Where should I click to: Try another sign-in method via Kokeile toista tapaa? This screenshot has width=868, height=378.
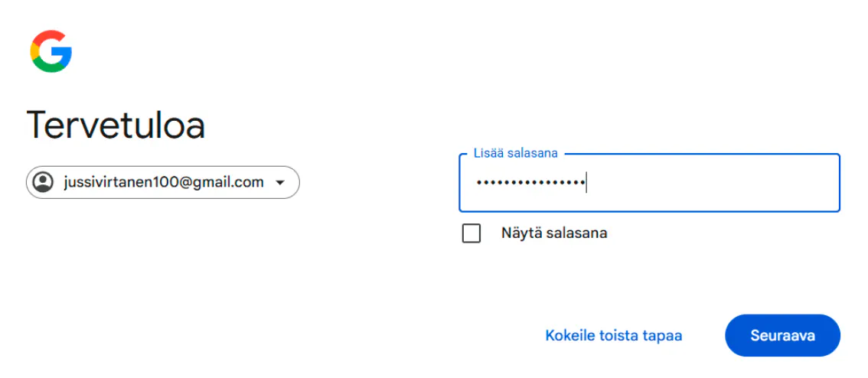click(x=613, y=335)
